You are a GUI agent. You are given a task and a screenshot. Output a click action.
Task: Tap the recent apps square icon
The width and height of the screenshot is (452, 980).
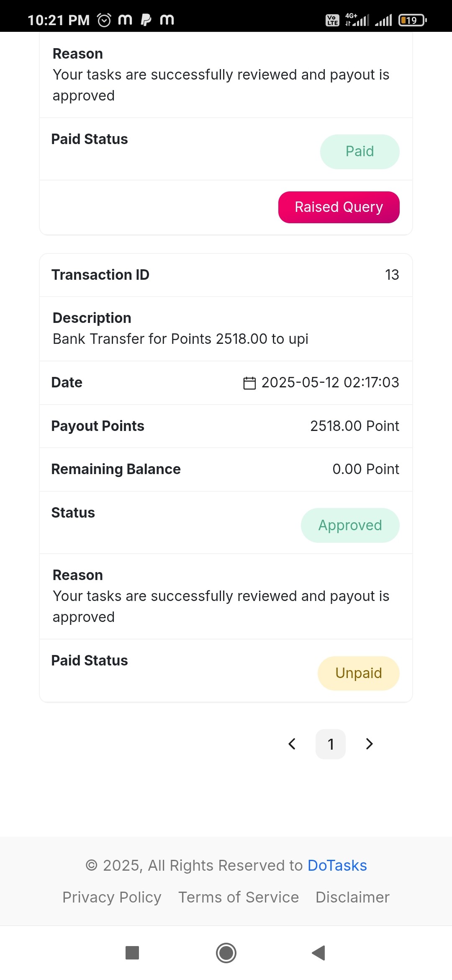pos(132,953)
